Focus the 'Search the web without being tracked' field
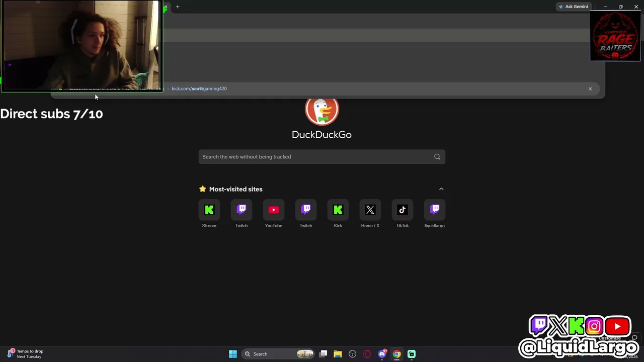Image resolution: width=644 pixels, height=362 pixels. pyautogui.click(x=322, y=157)
